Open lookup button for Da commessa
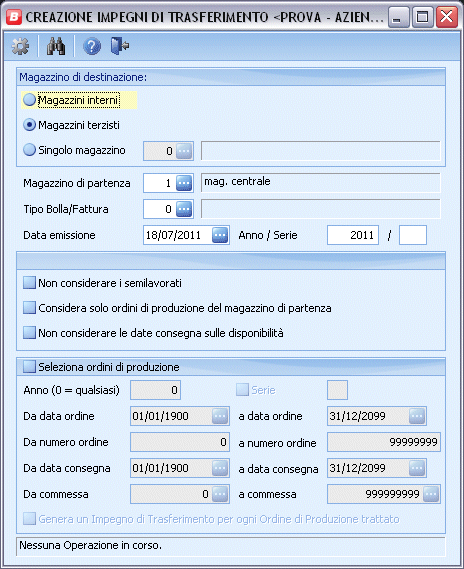 point(220,494)
